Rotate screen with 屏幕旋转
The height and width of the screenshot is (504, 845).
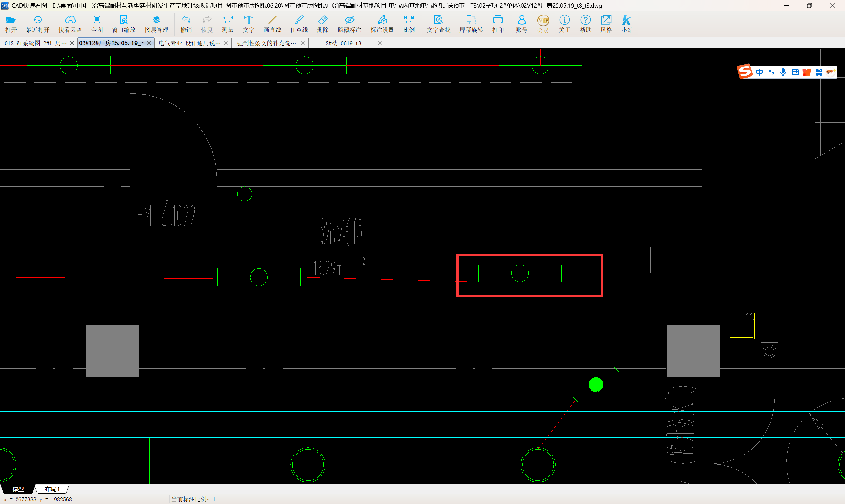[x=471, y=24]
